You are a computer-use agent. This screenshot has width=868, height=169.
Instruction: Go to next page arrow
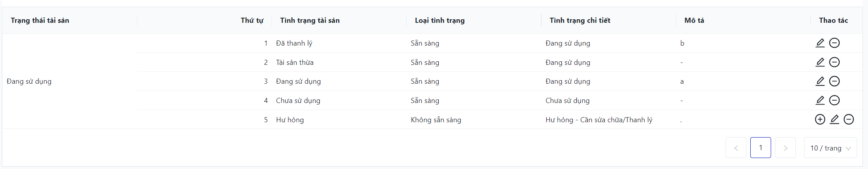tap(785, 148)
